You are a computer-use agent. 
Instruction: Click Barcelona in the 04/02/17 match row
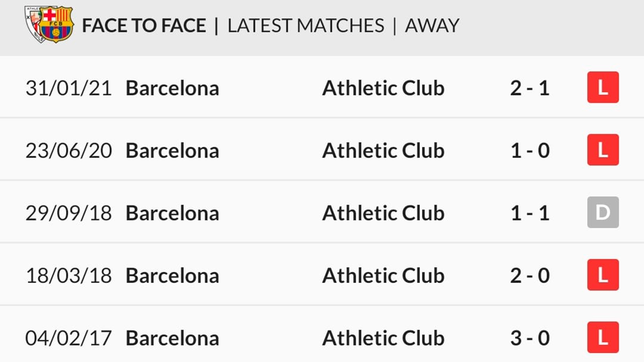pos(172,338)
